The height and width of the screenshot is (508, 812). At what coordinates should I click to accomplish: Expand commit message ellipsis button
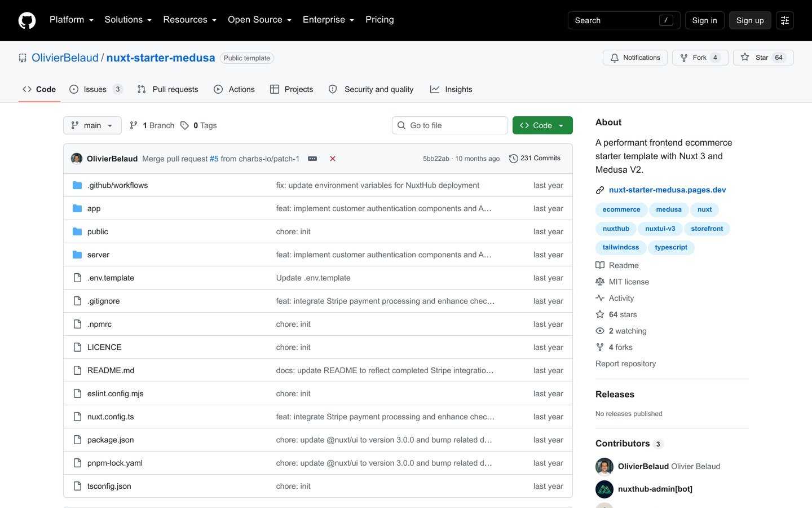[x=312, y=159]
